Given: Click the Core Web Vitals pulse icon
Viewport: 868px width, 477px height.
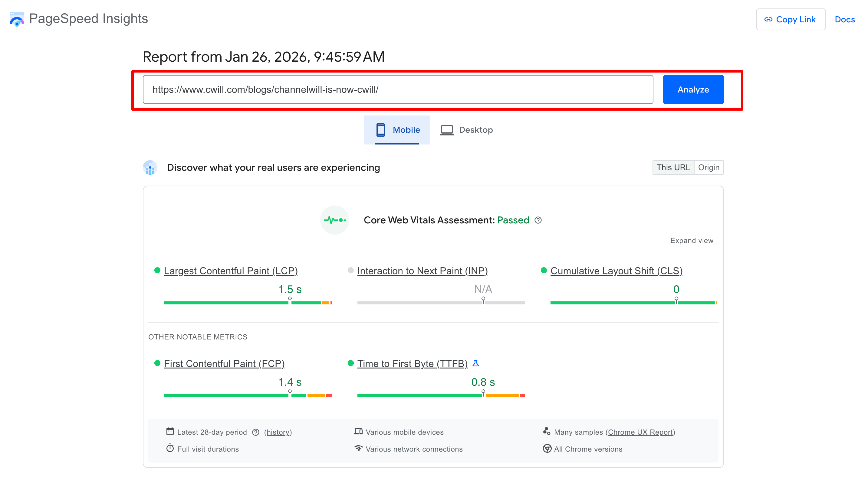Looking at the screenshot, I should (334, 220).
